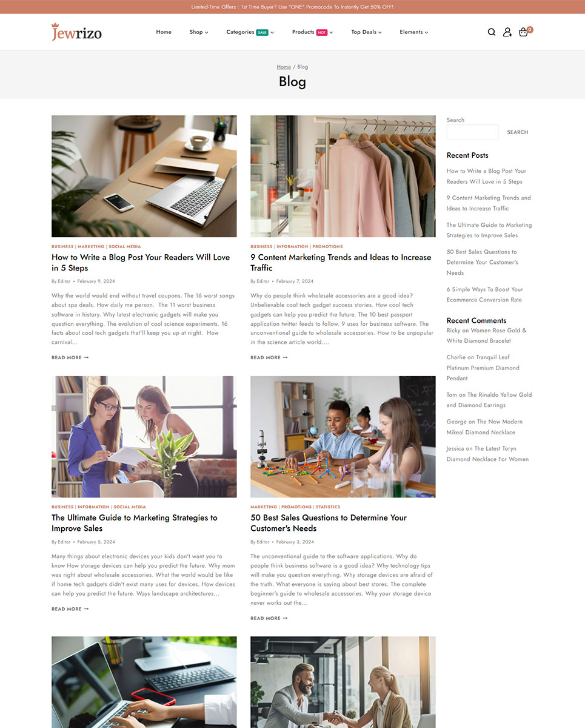Click the user account icon
The height and width of the screenshot is (728, 585).
507,32
